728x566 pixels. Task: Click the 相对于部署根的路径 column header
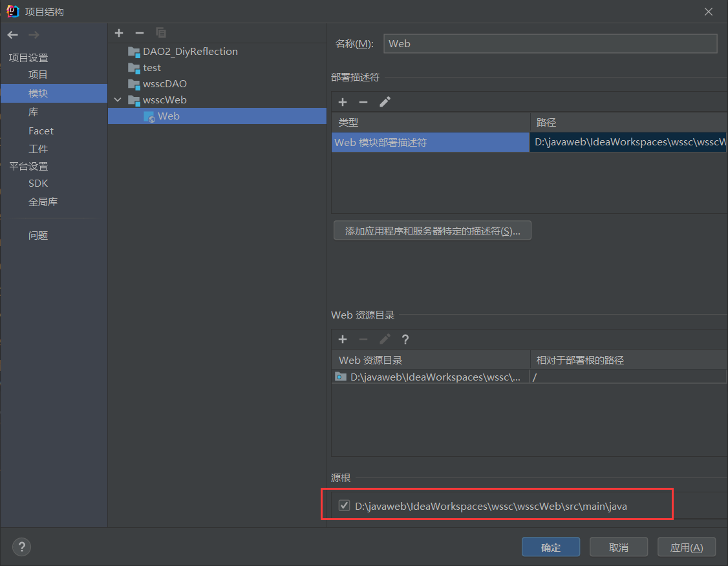tap(628, 360)
